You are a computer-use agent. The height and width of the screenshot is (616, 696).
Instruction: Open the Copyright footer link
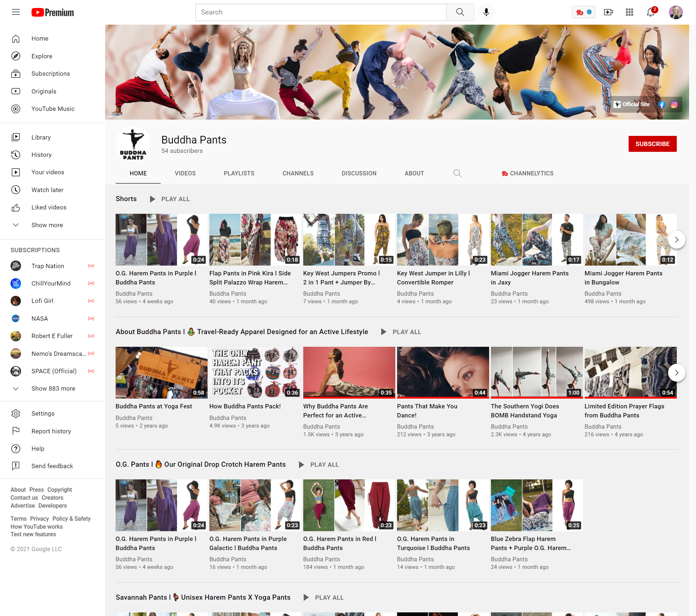(x=59, y=490)
